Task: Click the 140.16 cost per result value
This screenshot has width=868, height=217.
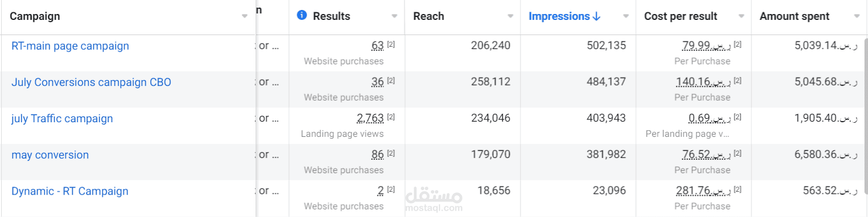Action: (x=703, y=82)
